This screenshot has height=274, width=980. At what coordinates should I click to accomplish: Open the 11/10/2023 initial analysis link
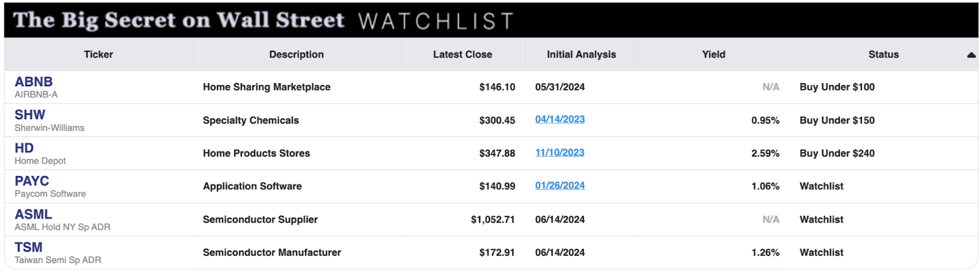point(560,152)
